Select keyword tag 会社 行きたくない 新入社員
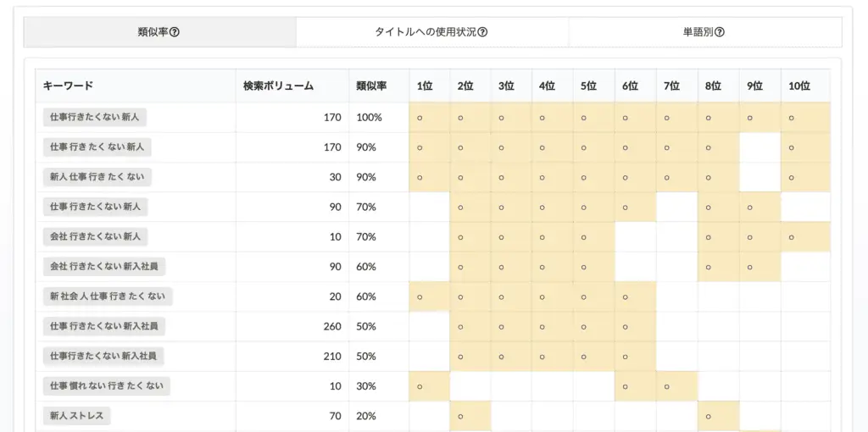Image resolution: width=868 pixels, height=432 pixels. click(x=104, y=267)
